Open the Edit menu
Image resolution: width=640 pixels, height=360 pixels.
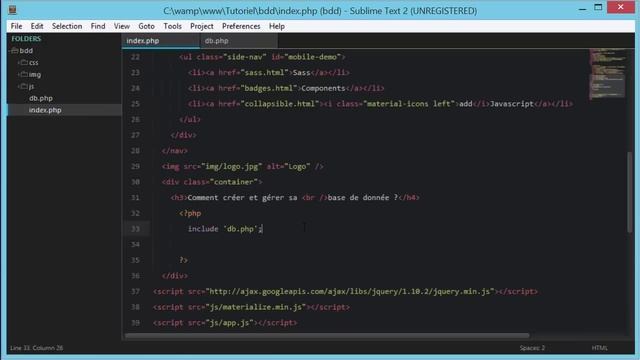37,26
